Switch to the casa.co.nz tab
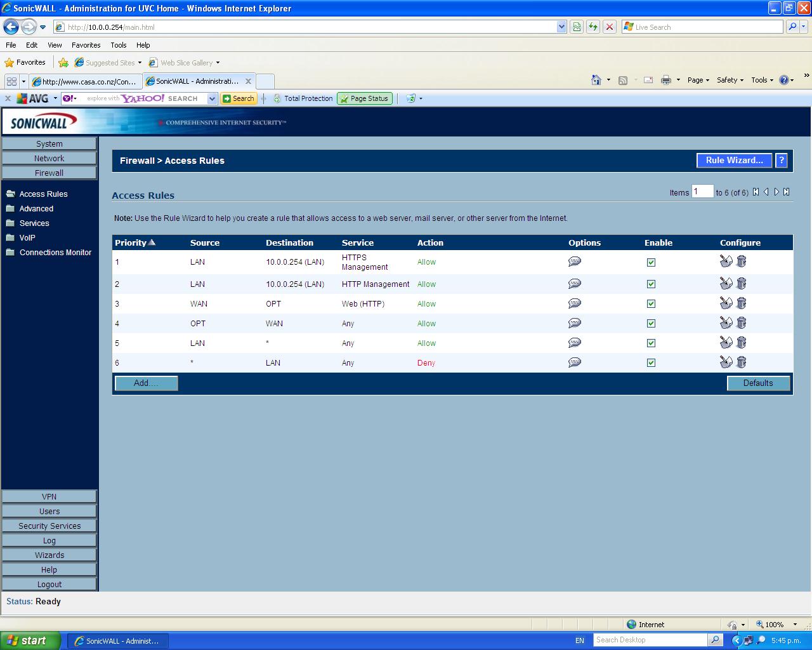812x650 pixels. pyautogui.click(x=85, y=81)
